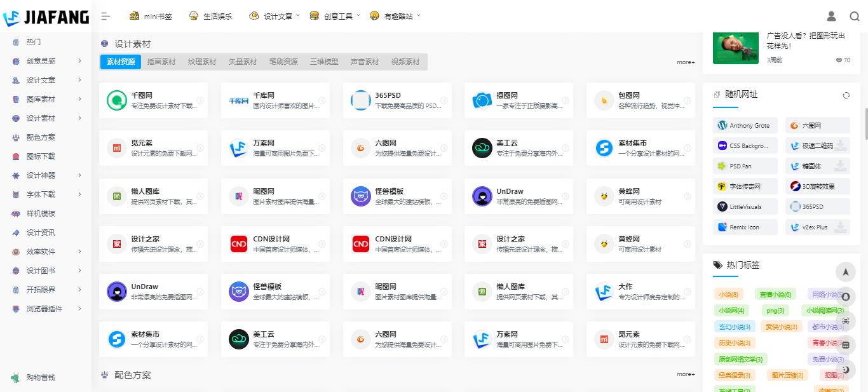Click the 摄图网 camera logo icon
This screenshot has width=868, height=392.
coord(482,100)
